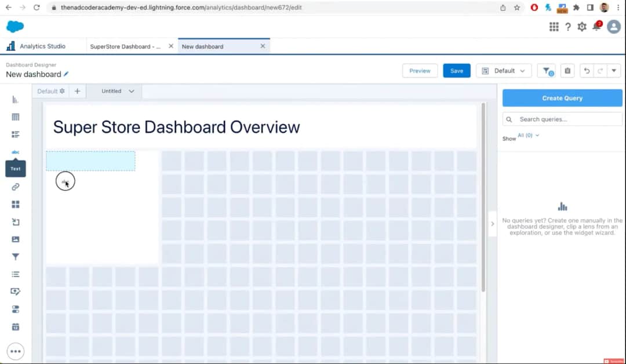The image size is (626, 364).
Task: Select the Text widget icon
Action: point(15,152)
